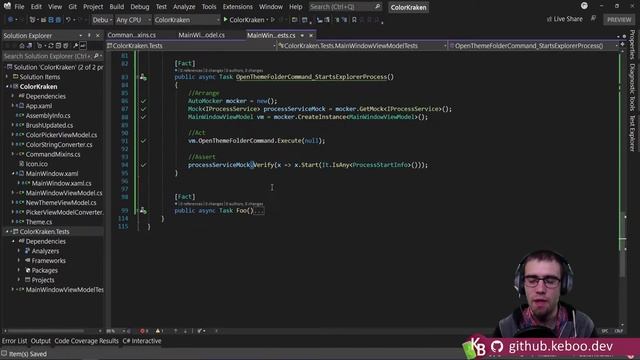
Task: Open the Debug configuration dropdown
Action: (x=102, y=20)
